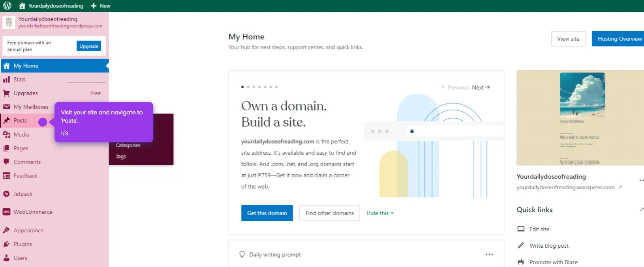The width and height of the screenshot is (644, 267).
Task: Click the Users person icon
Action: [x=7, y=258]
